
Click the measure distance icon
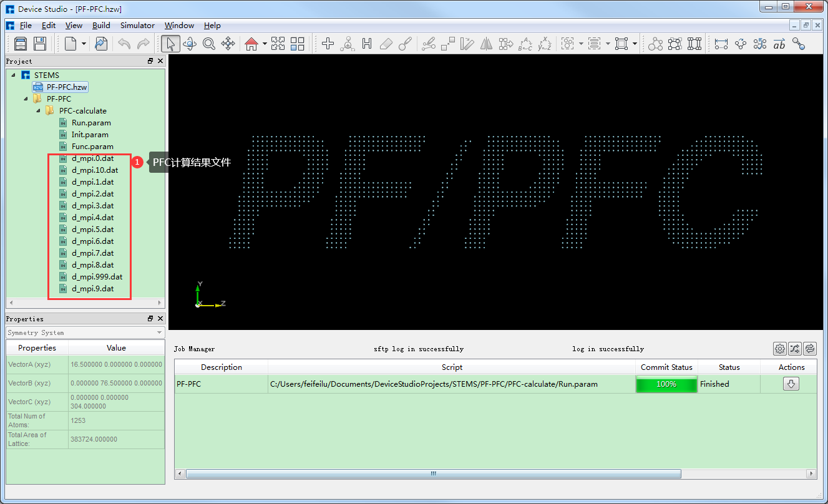point(721,44)
